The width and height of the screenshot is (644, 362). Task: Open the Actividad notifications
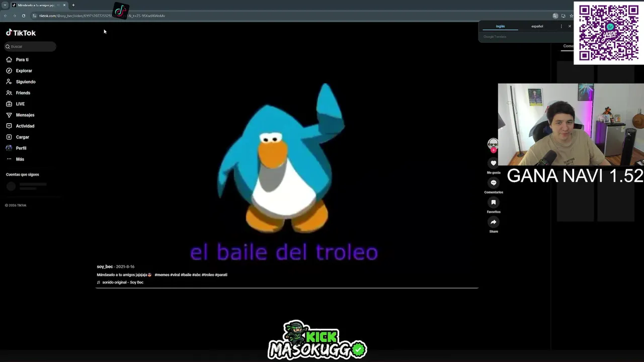pyautogui.click(x=25, y=126)
